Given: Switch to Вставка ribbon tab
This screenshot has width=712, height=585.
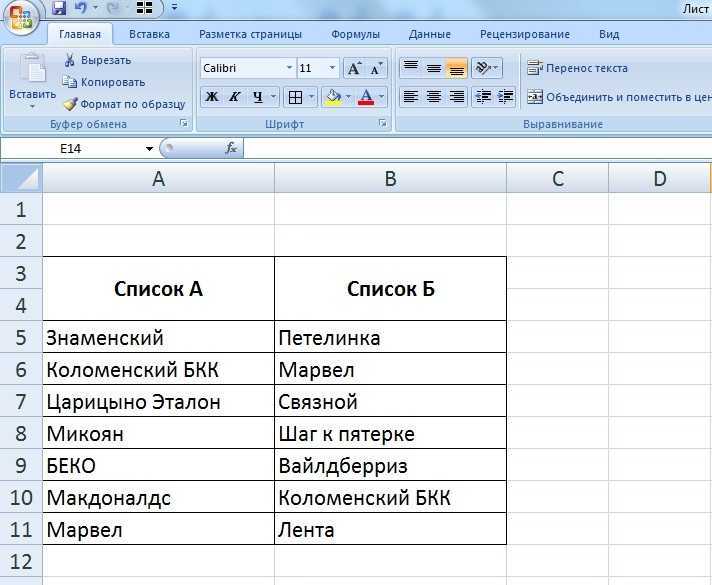Looking at the screenshot, I should [x=149, y=34].
